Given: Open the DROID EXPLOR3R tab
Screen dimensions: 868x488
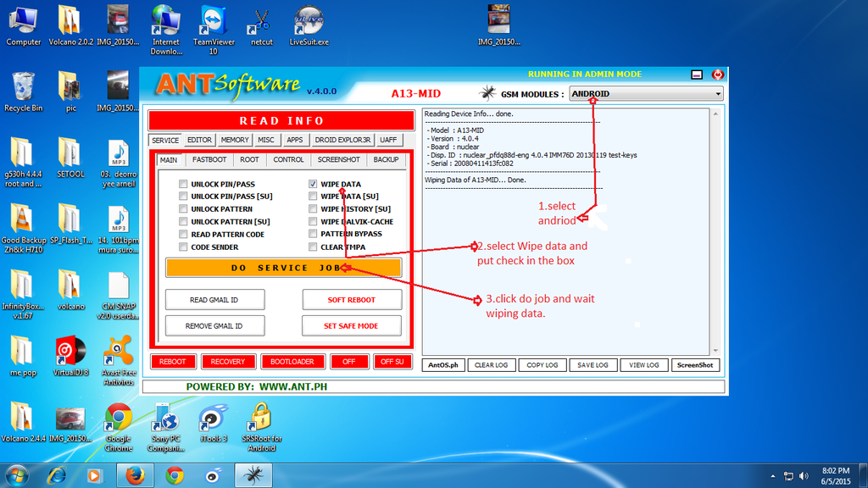Looking at the screenshot, I should [342, 140].
